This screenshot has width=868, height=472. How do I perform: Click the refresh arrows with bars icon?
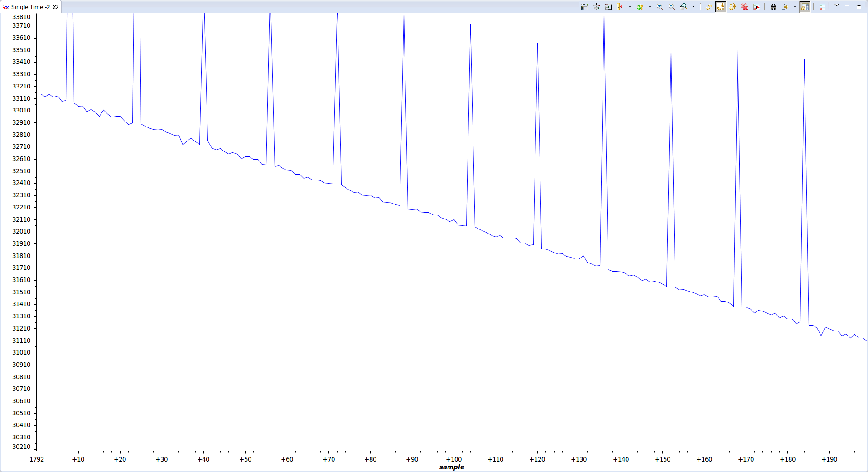[733, 7]
